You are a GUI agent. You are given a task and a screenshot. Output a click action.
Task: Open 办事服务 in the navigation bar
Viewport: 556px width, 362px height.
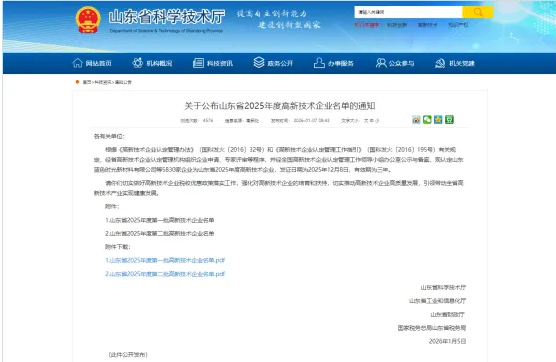point(334,63)
